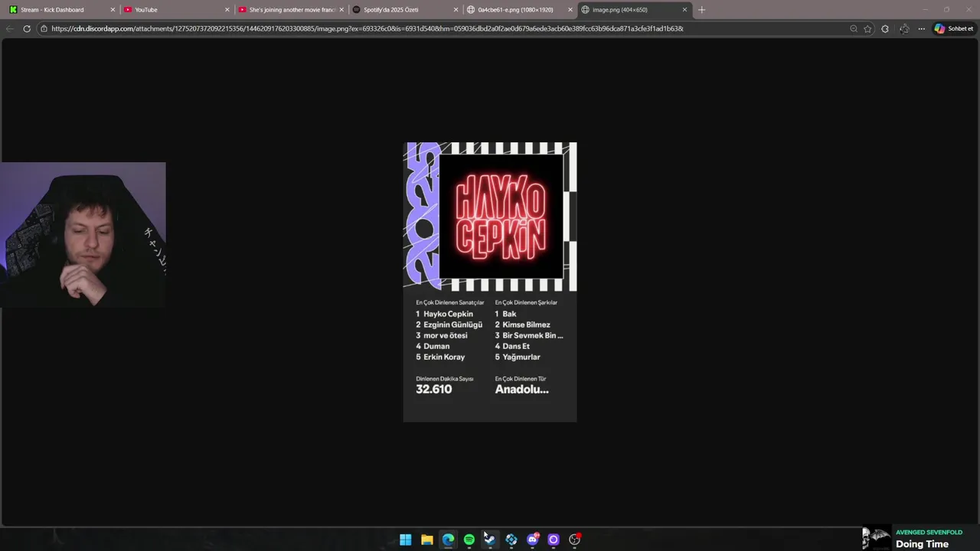980x551 pixels.
Task: Click the Avenged Sevenfold album art
Action: (x=877, y=538)
